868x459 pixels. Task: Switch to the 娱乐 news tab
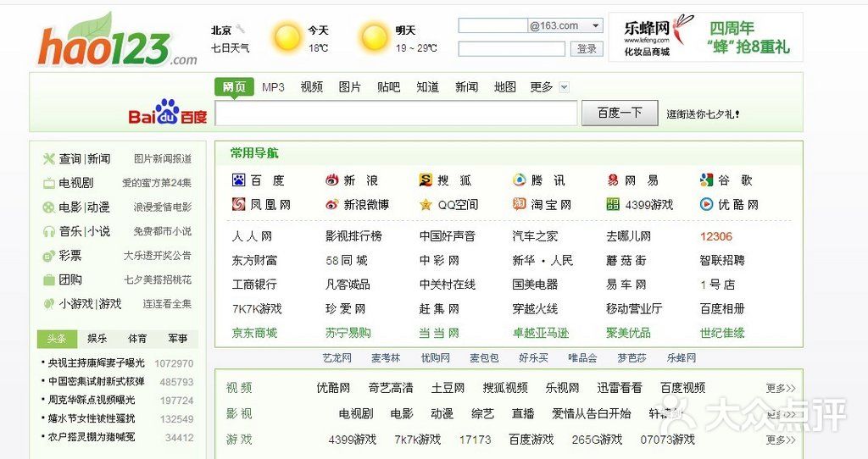tap(97, 339)
